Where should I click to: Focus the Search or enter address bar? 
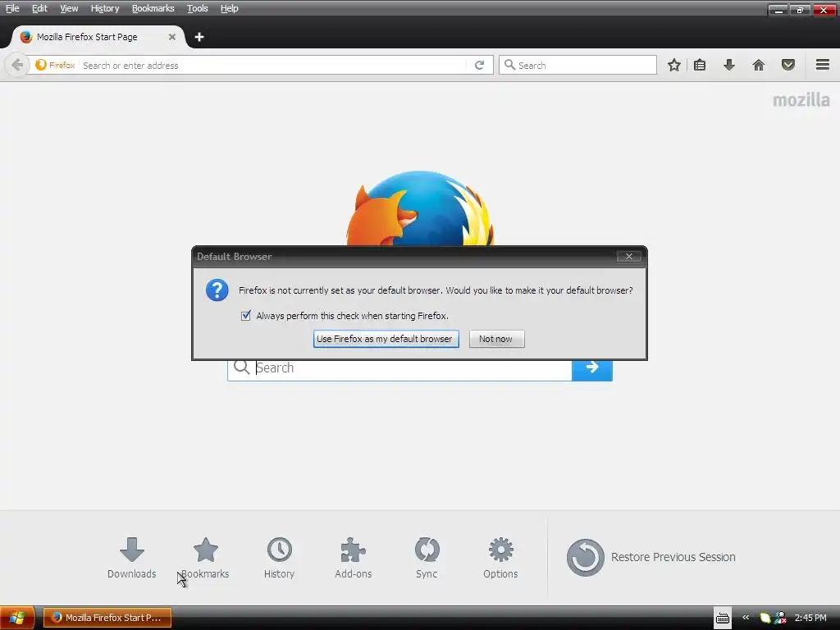273,66
